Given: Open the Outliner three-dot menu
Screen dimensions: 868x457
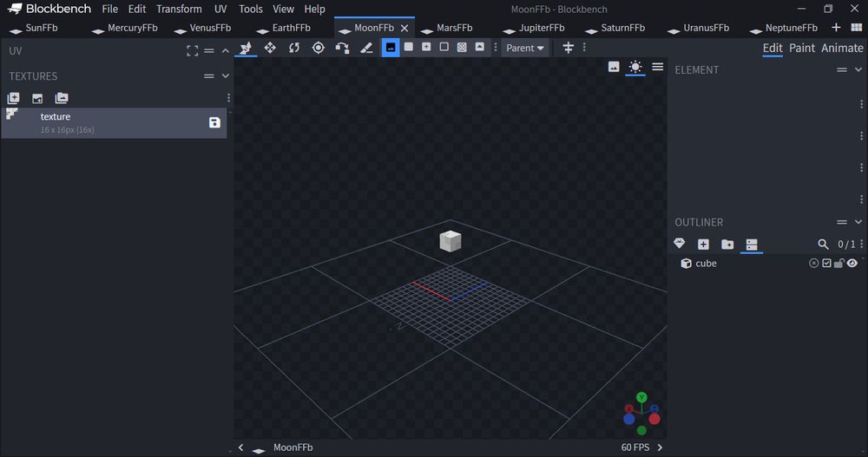Looking at the screenshot, I should tap(862, 244).
